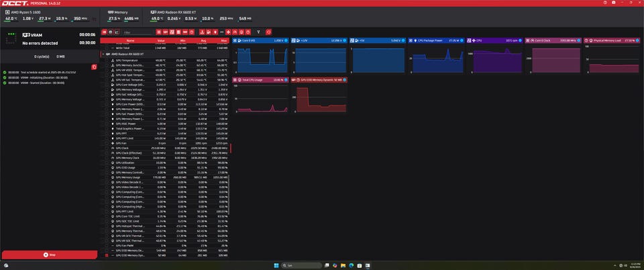Remove the Total CPU Usage graph via left icon

point(235,80)
